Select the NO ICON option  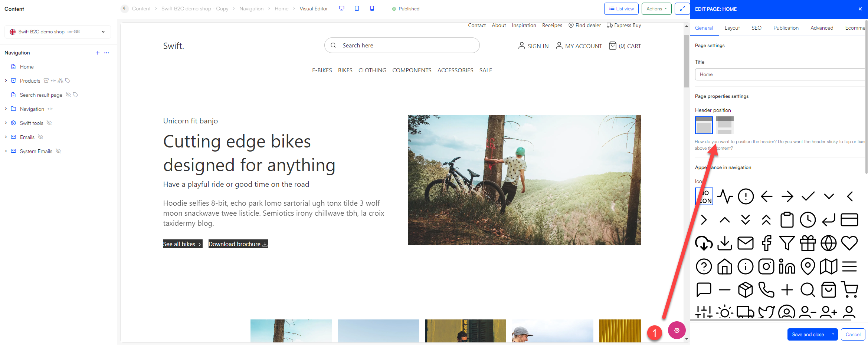pyautogui.click(x=704, y=196)
